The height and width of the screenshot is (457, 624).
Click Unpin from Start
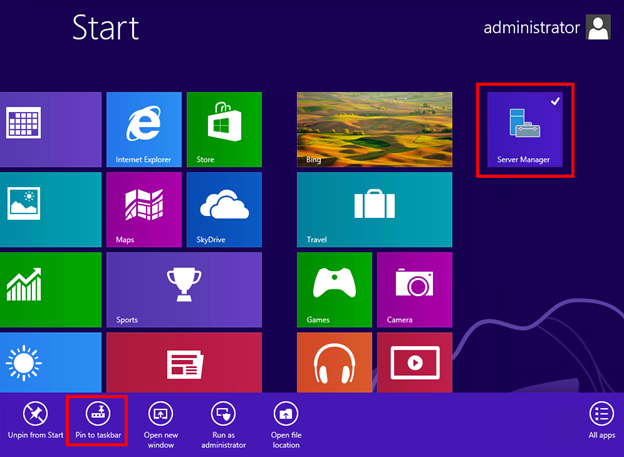(35, 420)
